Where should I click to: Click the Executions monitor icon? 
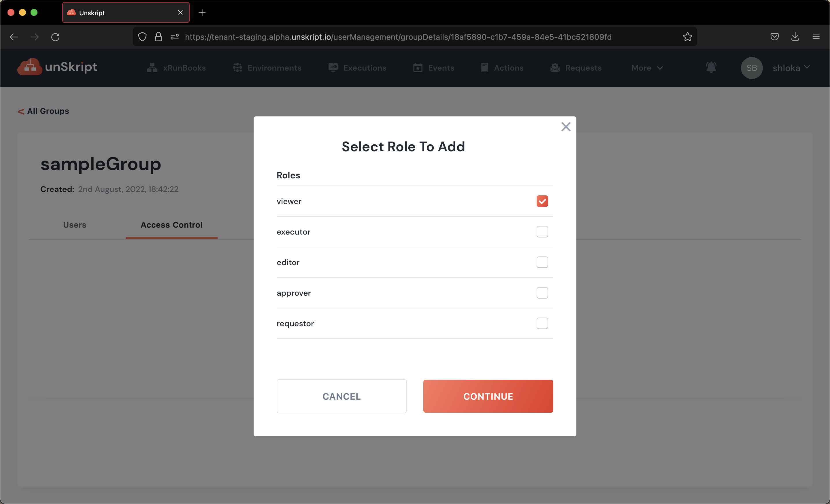tap(333, 67)
